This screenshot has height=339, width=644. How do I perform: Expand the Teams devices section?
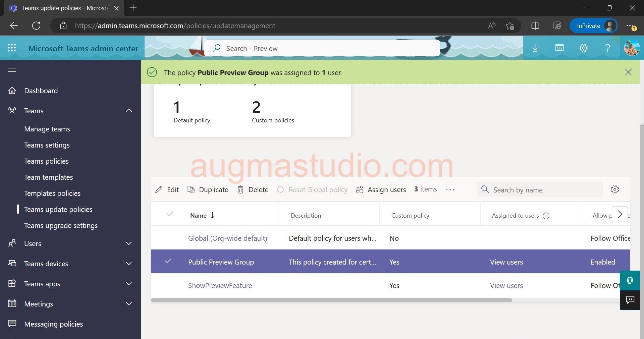128,264
